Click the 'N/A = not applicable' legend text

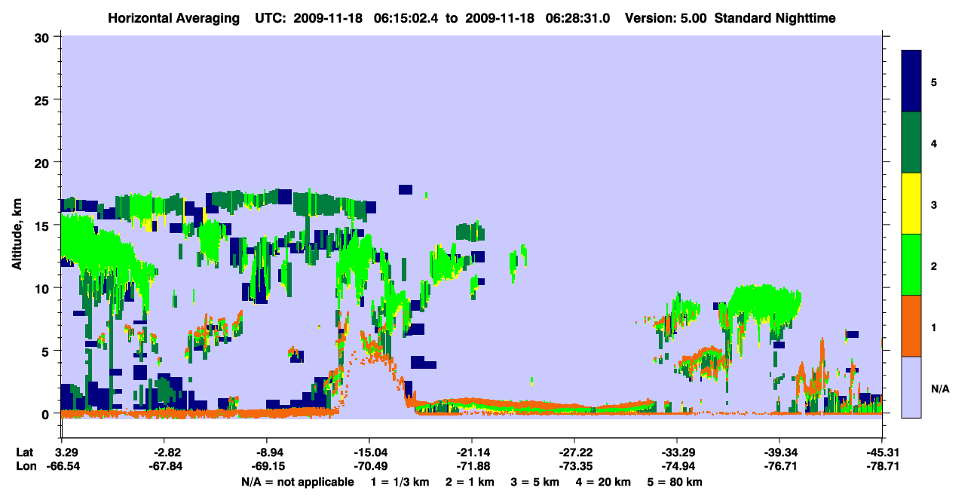297,482
